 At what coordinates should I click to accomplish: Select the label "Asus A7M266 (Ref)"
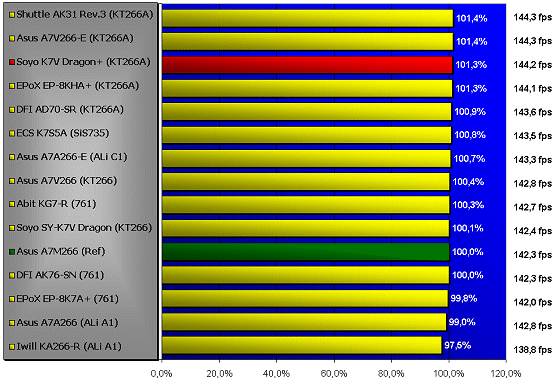[61, 251]
